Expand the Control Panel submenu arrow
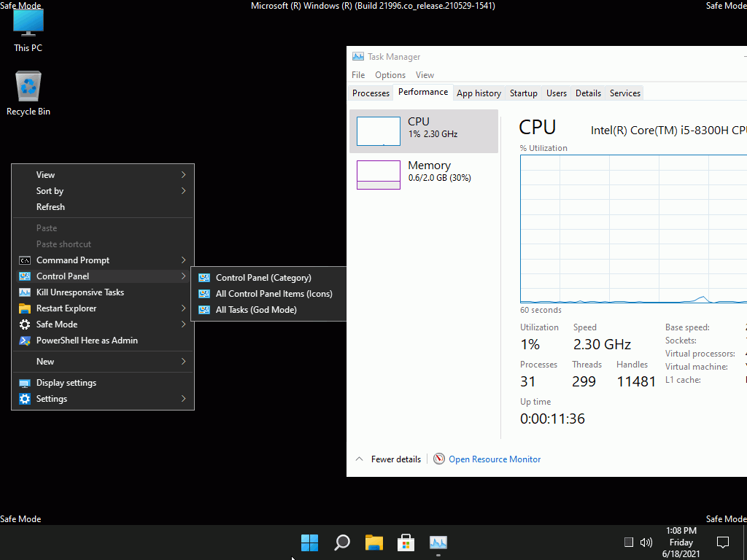 click(x=183, y=276)
